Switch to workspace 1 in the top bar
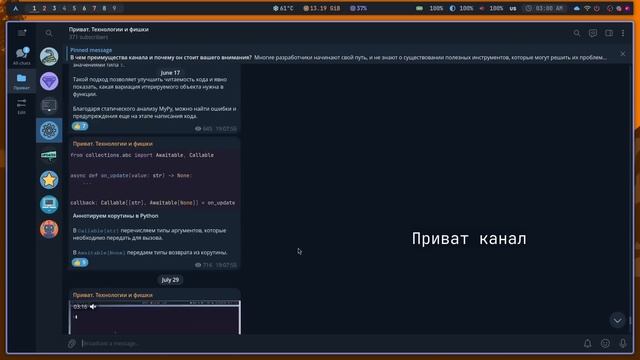This screenshot has height=360, width=640. click(34, 8)
